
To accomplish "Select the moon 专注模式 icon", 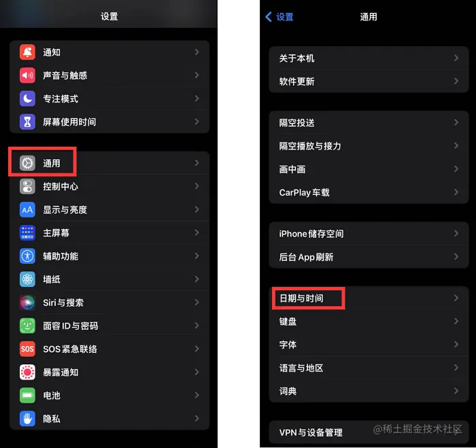I will (27, 99).
